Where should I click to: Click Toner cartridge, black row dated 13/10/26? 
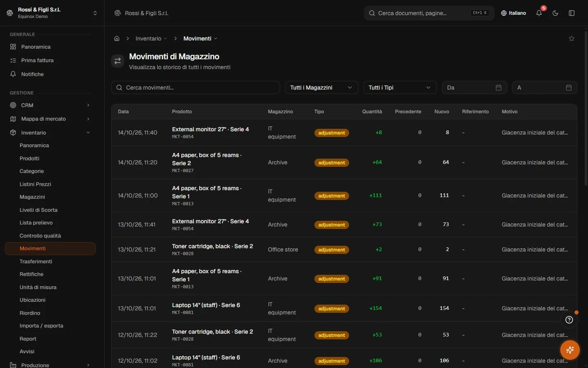pos(344,249)
